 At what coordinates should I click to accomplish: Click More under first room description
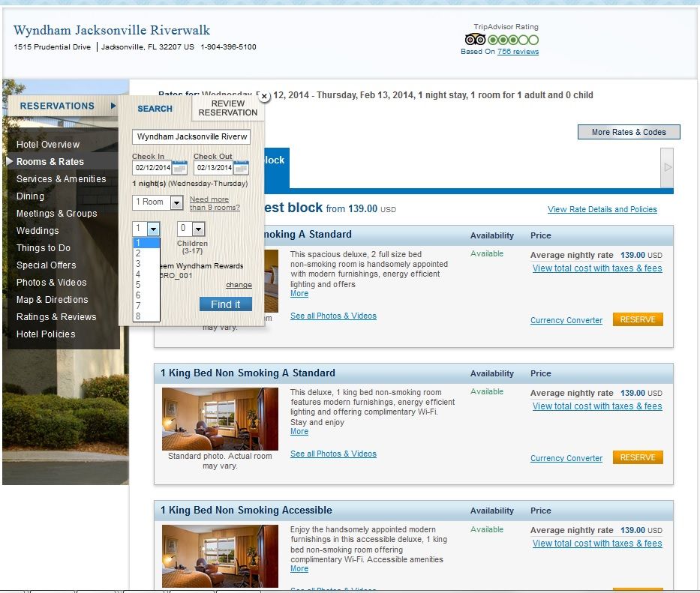pyautogui.click(x=299, y=294)
